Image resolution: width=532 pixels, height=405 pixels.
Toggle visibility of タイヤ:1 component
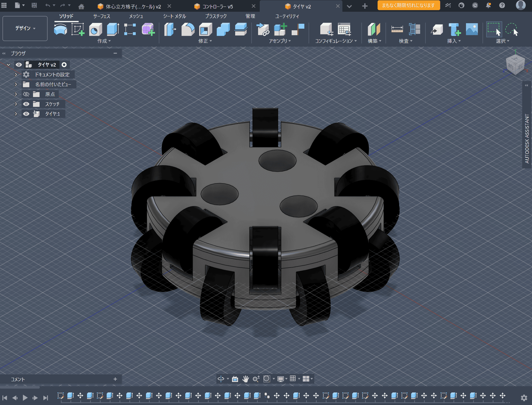coord(26,114)
